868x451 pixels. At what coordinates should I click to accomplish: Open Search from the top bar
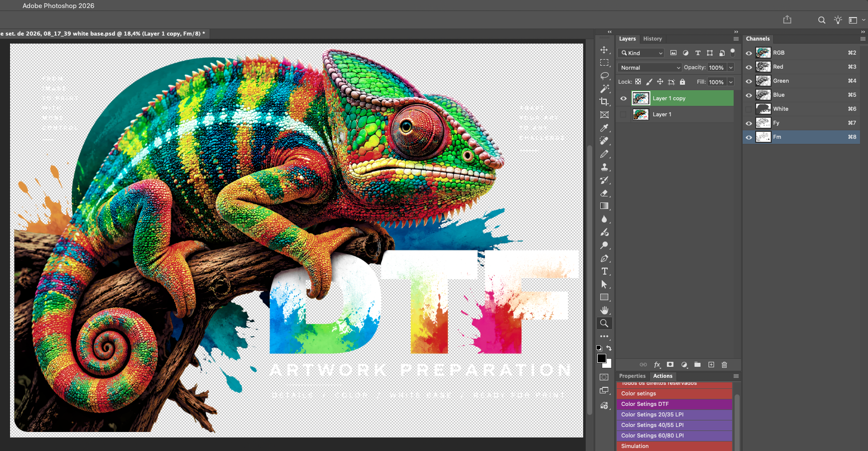821,20
